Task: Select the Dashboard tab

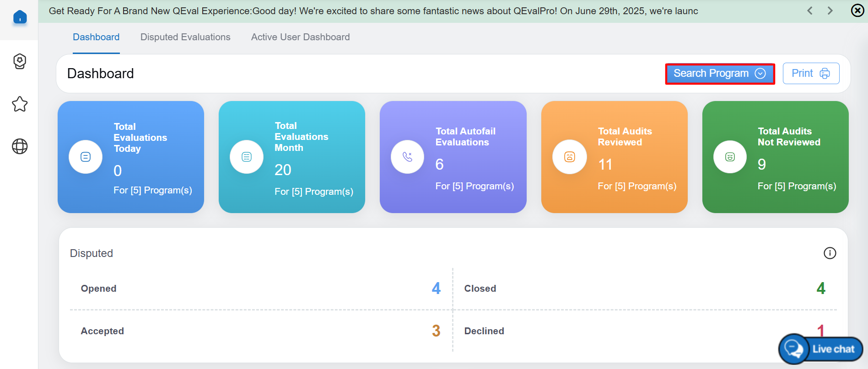Action: click(x=96, y=37)
